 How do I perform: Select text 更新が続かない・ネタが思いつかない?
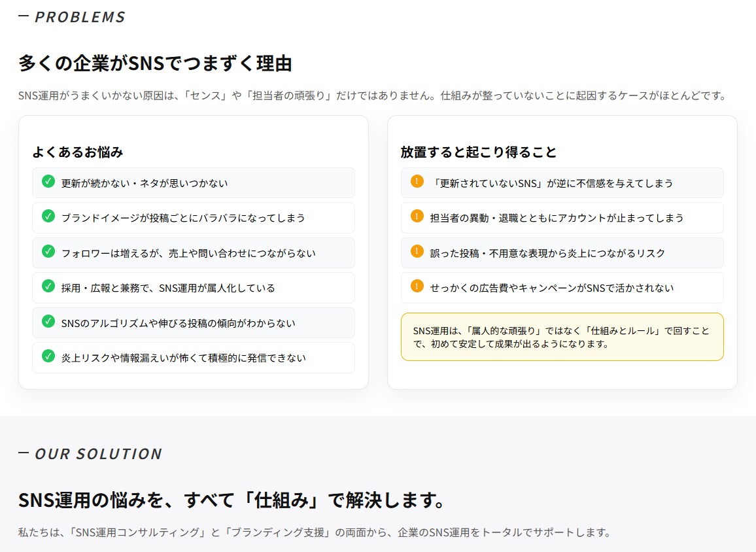click(144, 183)
